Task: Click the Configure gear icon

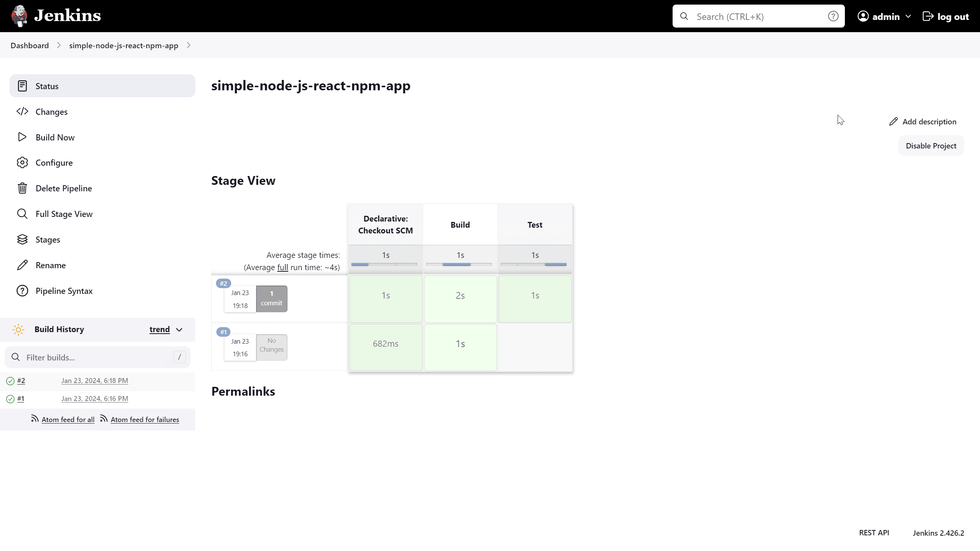Action: tap(22, 163)
